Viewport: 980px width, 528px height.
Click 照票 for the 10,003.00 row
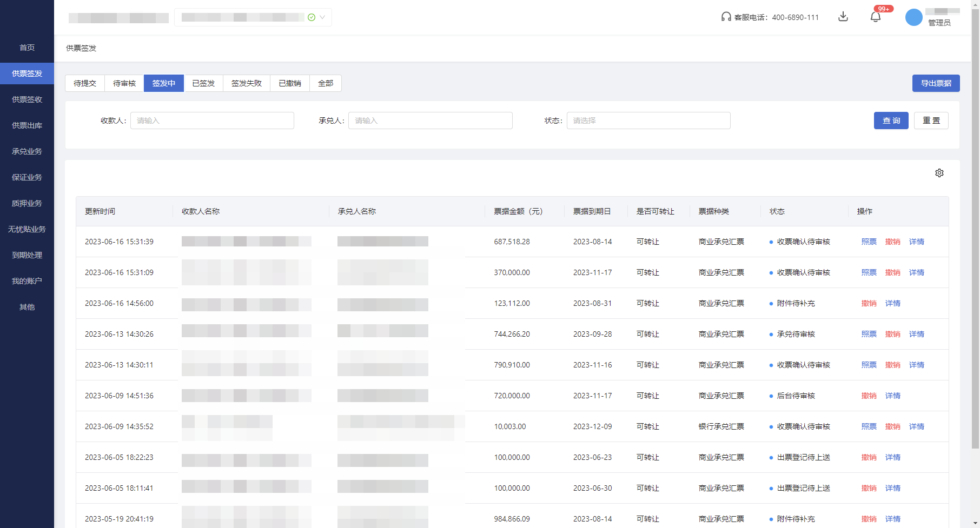point(869,426)
